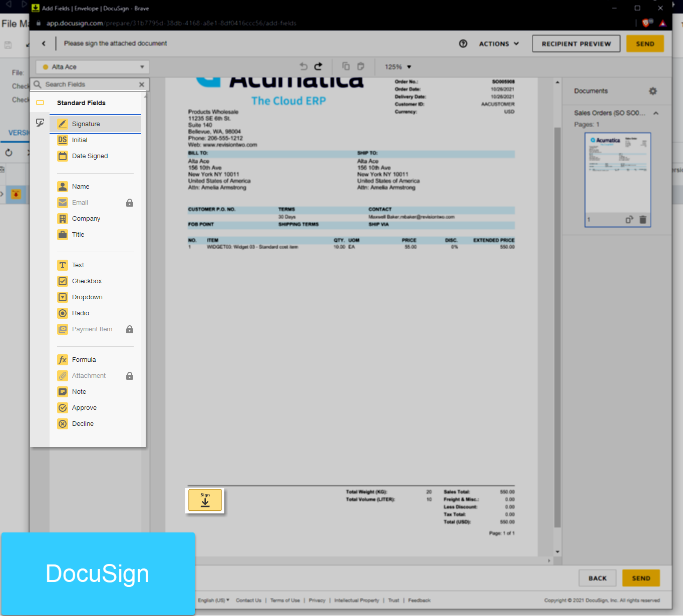Open the English (US) language dropdown
The height and width of the screenshot is (616, 683).
coord(213,600)
